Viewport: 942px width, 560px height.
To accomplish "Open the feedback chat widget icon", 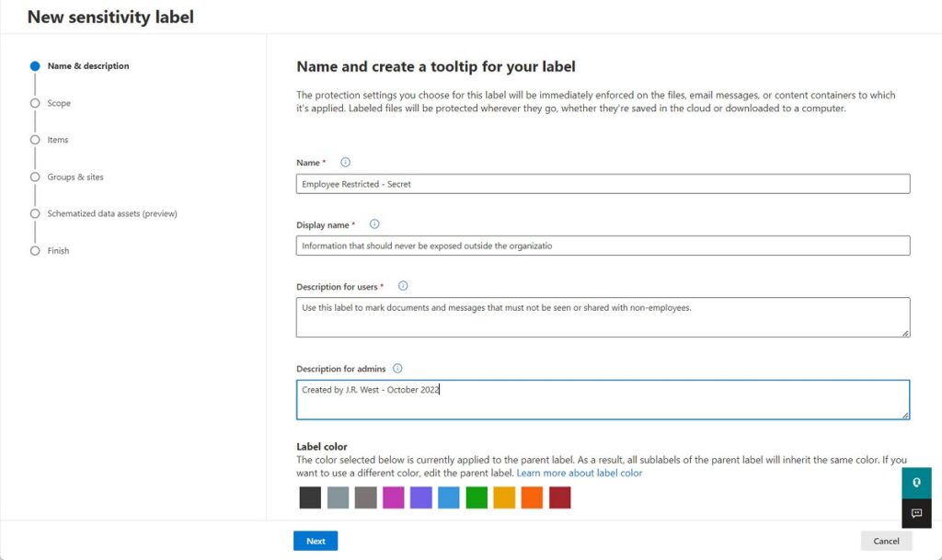I will (x=916, y=513).
